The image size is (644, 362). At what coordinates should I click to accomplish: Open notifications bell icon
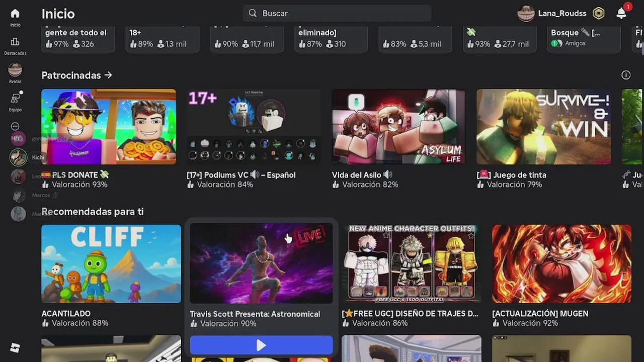tap(622, 14)
